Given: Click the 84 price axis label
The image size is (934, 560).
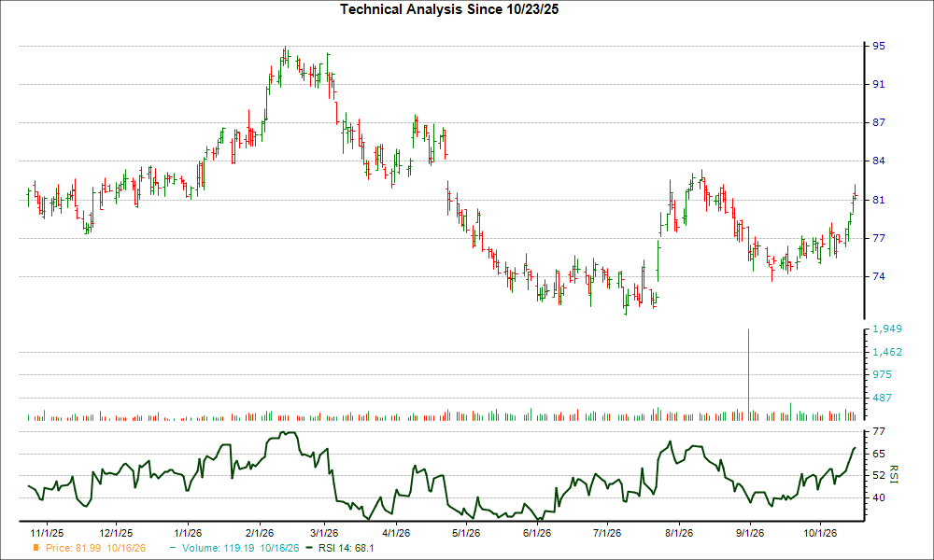Looking at the screenshot, I should click(x=879, y=161).
